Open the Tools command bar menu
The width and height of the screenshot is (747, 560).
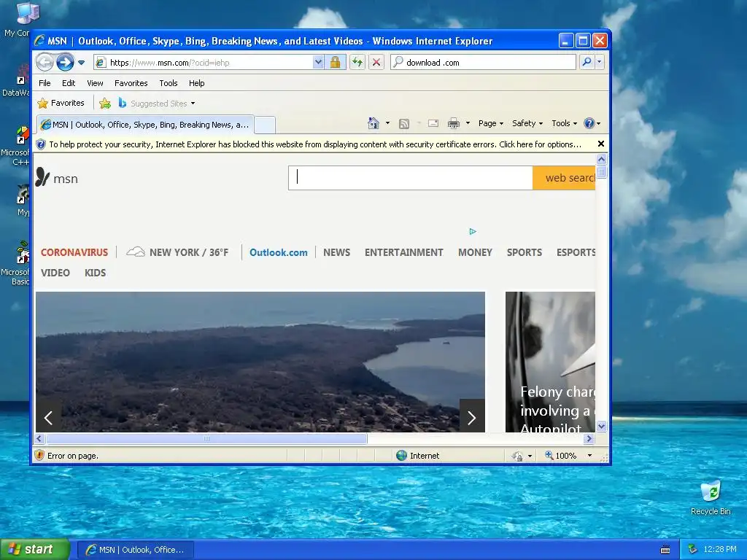pyautogui.click(x=564, y=123)
